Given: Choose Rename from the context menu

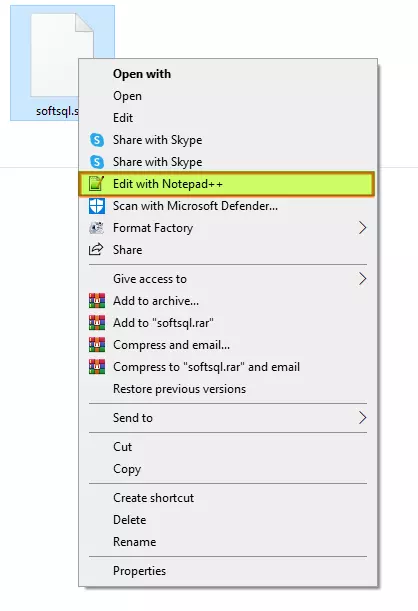Looking at the screenshot, I should [134, 542].
